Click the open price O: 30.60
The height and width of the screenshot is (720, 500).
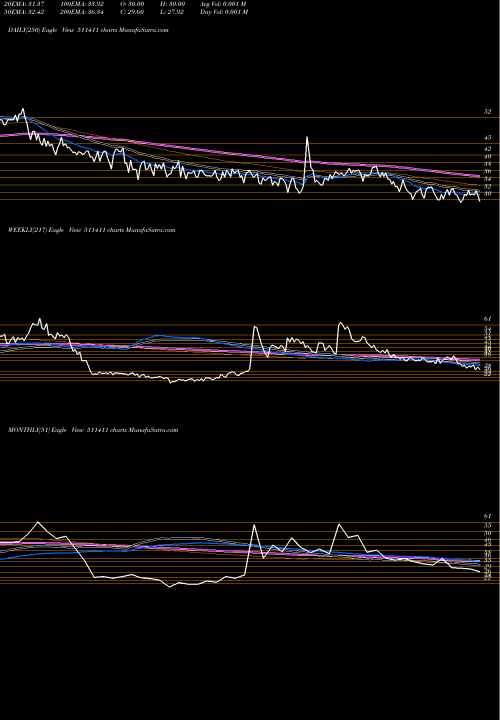[x=132, y=3]
